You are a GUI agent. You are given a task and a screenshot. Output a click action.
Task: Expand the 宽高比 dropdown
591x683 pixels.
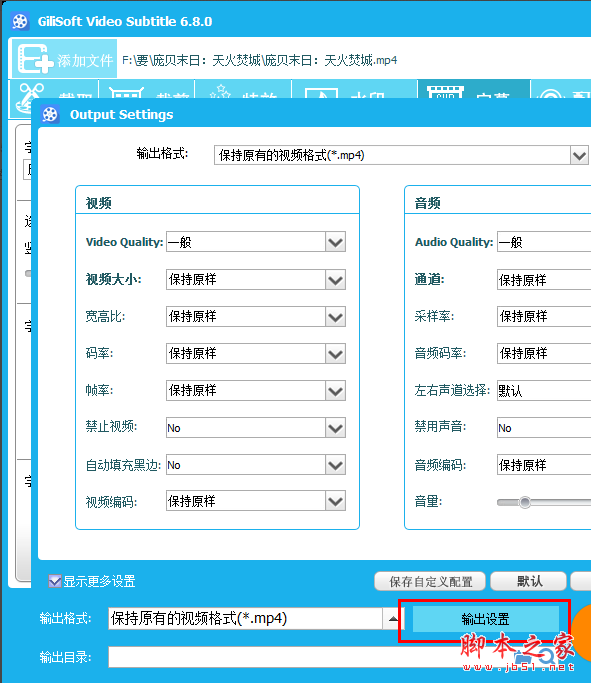point(335,317)
